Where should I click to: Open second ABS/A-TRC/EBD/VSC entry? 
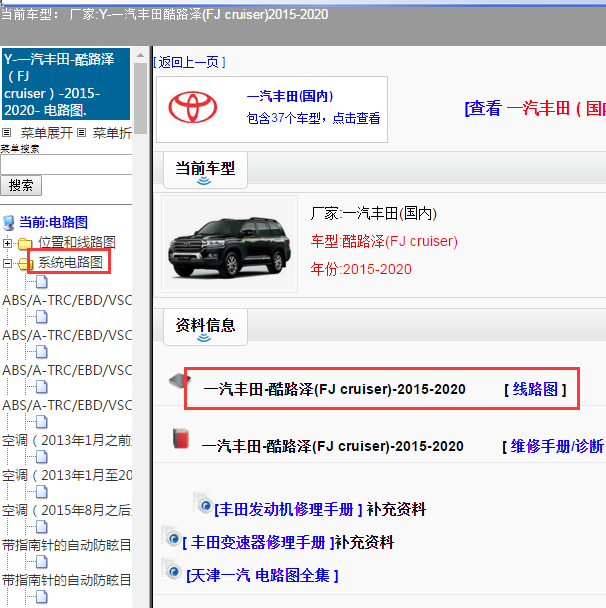(67, 335)
